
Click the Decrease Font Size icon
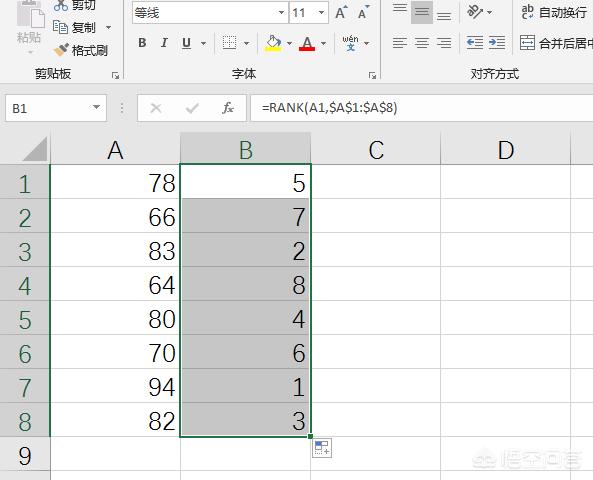[x=363, y=13]
